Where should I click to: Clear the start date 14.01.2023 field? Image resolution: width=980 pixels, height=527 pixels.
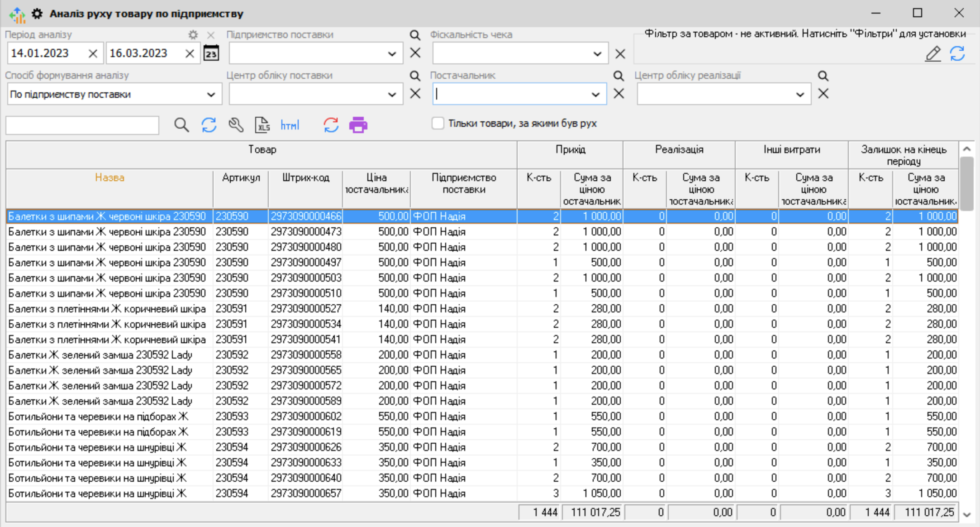pyautogui.click(x=93, y=54)
